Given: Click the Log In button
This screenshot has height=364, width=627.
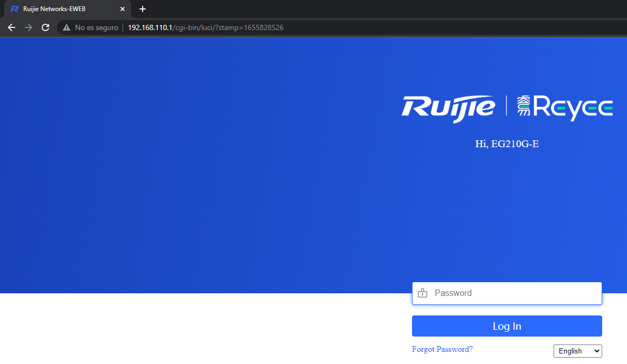Looking at the screenshot, I should coord(507,326).
